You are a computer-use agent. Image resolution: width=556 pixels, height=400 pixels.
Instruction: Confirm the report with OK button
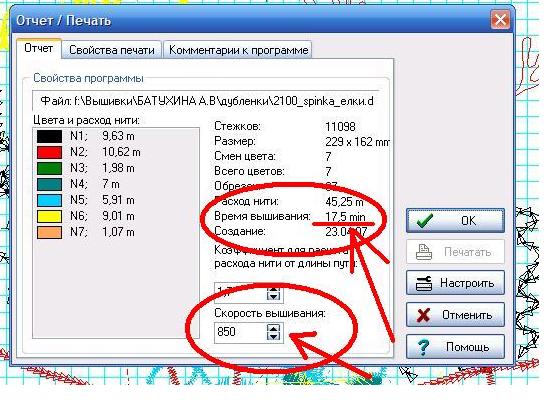(455, 221)
